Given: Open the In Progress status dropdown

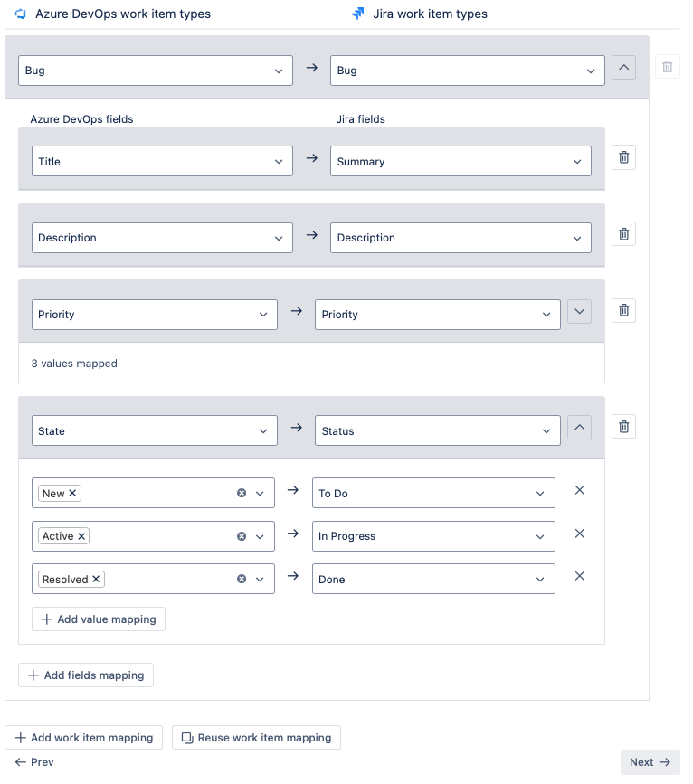Looking at the screenshot, I should point(433,536).
